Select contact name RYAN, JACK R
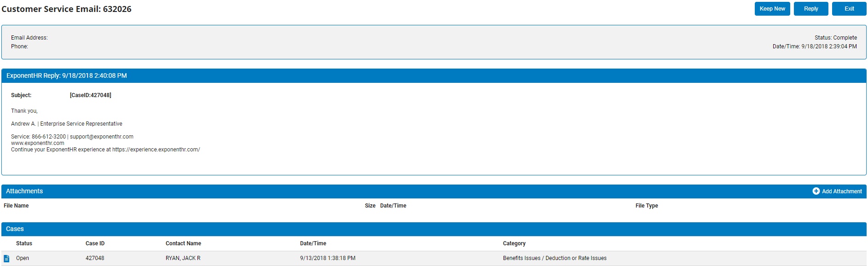The width and height of the screenshot is (868, 266). [x=183, y=258]
